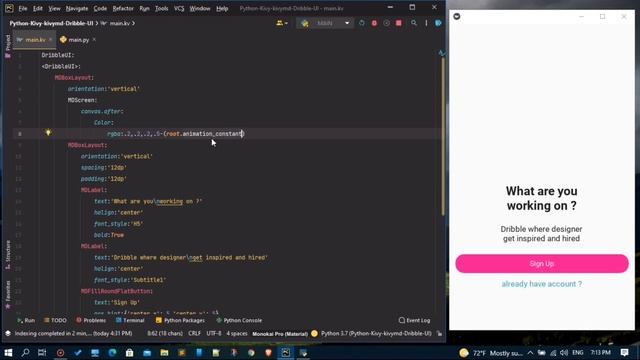Screen dimensions: 640x360
Task: Click the run with coverage icon
Action: (x=386, y=23)
